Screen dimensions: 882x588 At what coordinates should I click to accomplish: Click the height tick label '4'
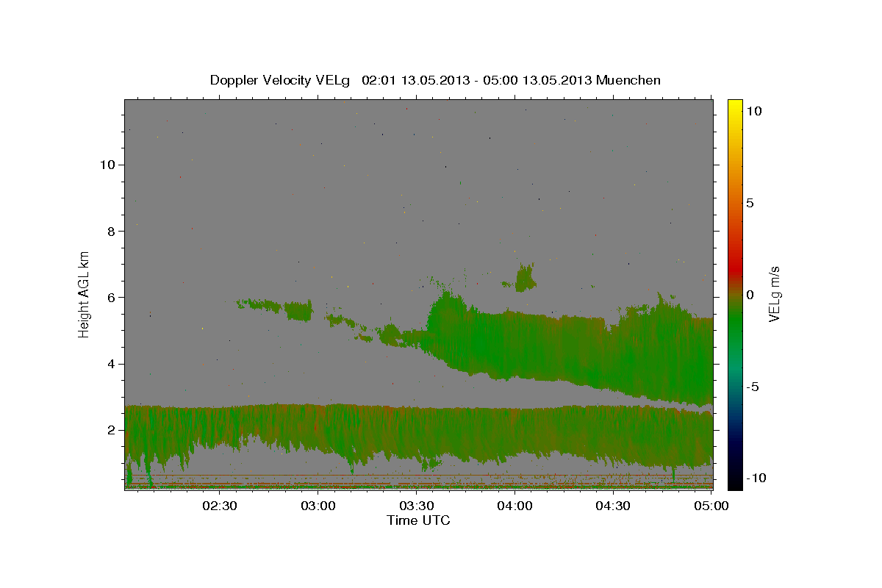click(111, 364)
